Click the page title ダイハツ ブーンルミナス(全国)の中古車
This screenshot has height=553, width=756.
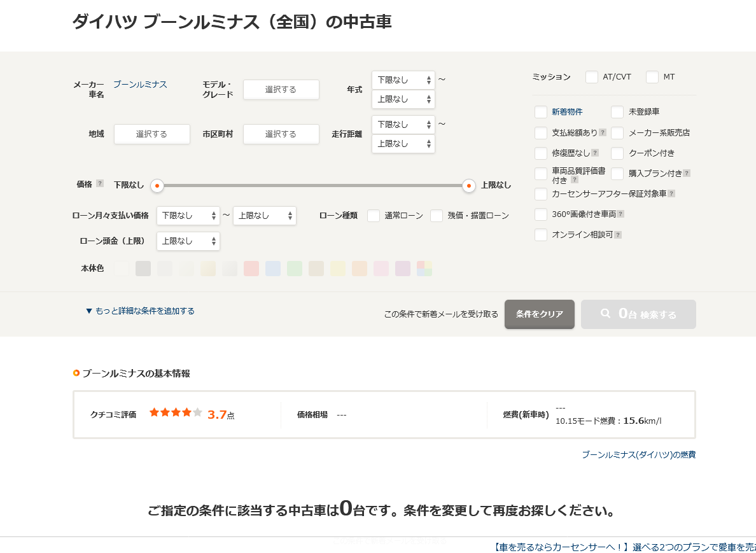coord(232,22)
